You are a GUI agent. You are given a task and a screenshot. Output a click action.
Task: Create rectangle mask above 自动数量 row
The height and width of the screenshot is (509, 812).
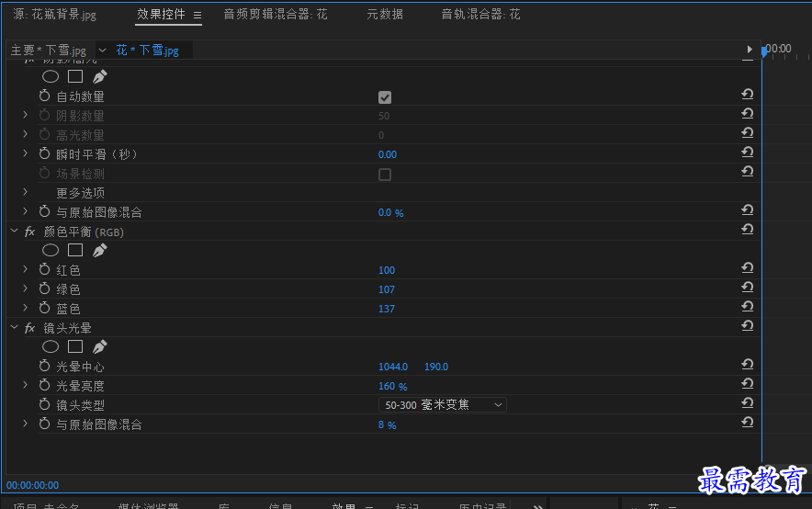pyautogui.click(x=75, y=76)
